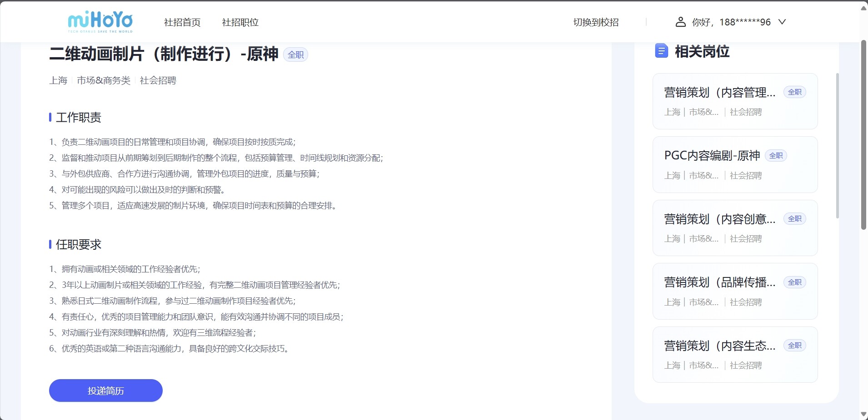
Task: Click the user profile avatar icon
Action: click(x=680, y=22)
